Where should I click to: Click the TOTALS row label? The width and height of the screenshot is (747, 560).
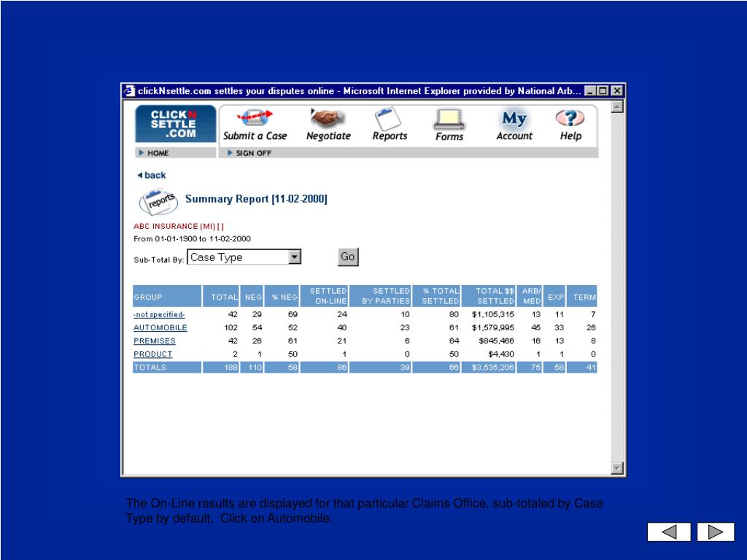click(x=150, y=367)
